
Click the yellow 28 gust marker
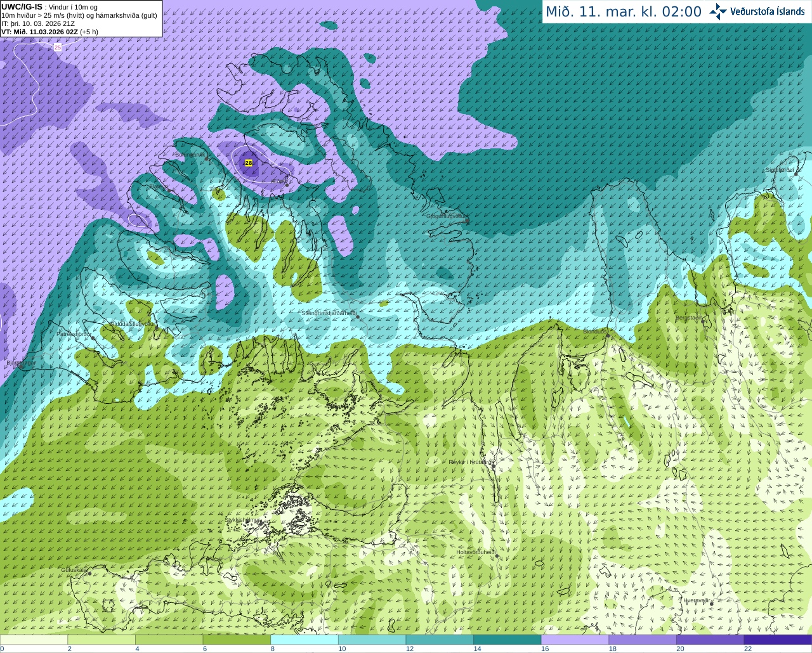click(x=248, y=163)
